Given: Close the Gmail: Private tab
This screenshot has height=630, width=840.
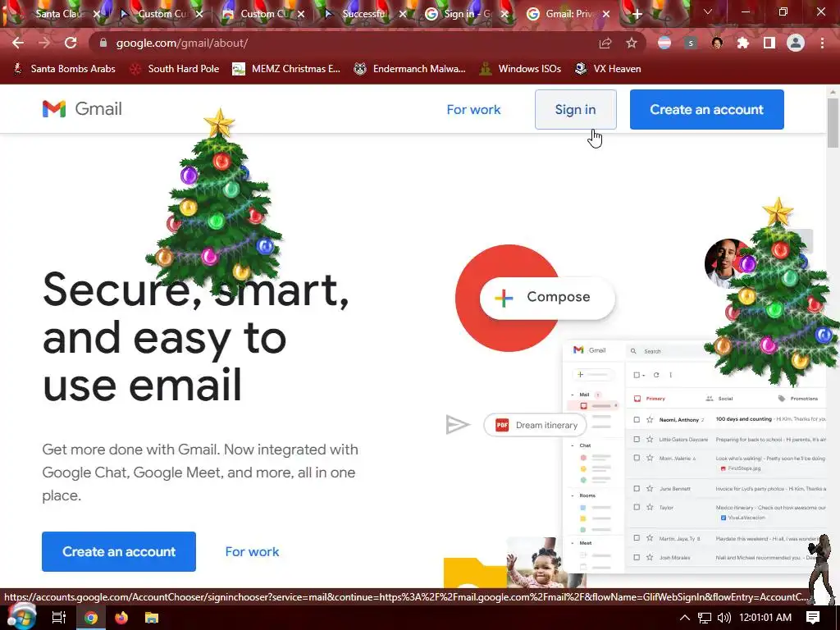Looking at the screenshot, I should (606, 14).
